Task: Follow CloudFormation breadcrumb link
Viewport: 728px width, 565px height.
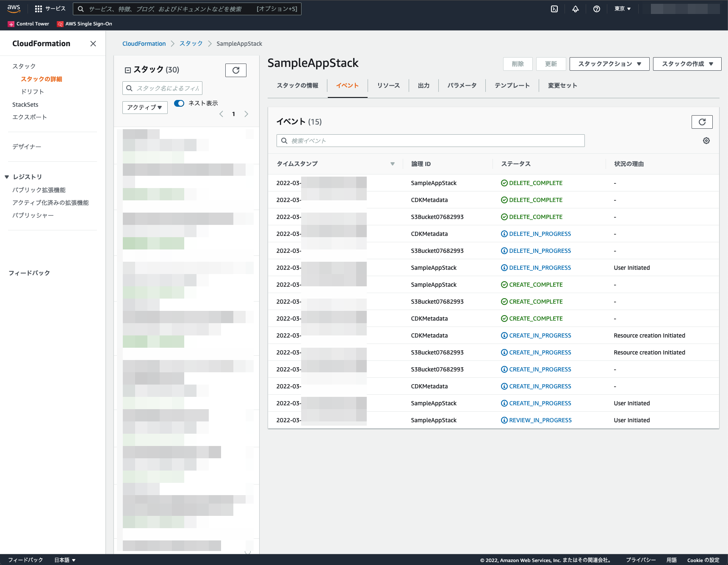Action: point(144,44)
